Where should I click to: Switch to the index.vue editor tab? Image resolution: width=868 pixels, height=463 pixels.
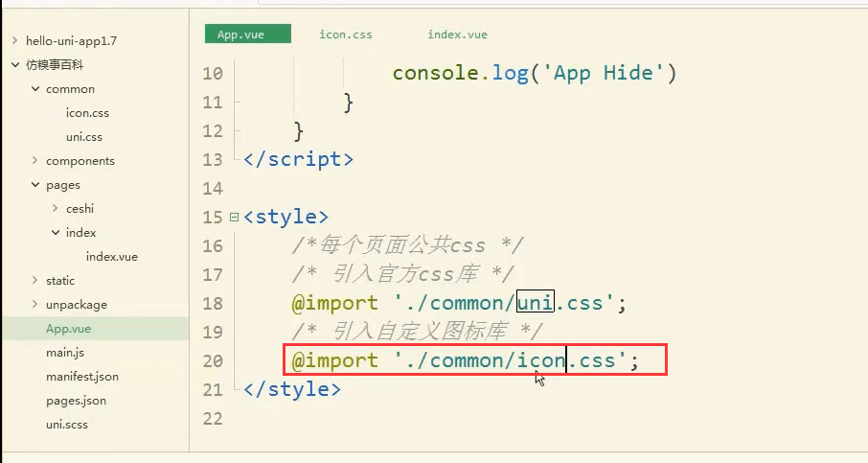click(x=457, y=35)
